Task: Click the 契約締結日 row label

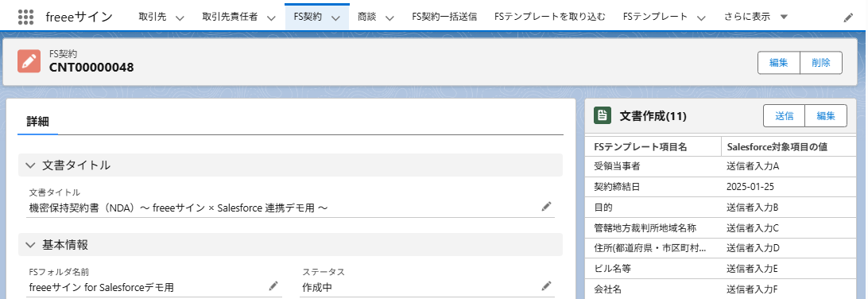Action: click(x=618, y=187)
